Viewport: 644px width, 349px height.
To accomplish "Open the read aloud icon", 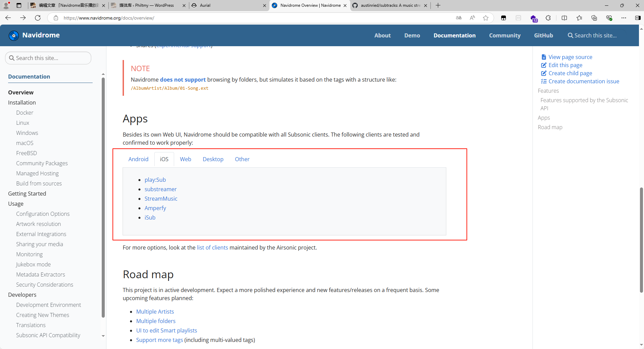I will (472, 18).
